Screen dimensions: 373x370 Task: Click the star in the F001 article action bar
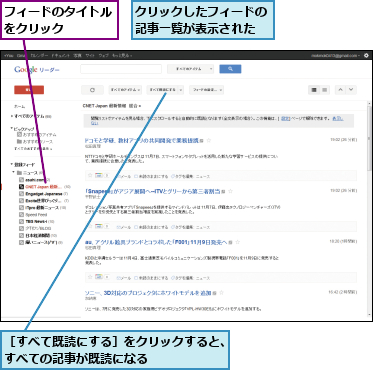click(x=90, y=277)
